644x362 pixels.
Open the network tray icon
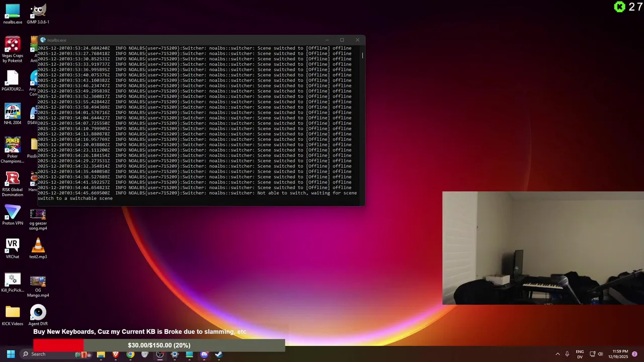pyautogui.click(x=592, y=354)
